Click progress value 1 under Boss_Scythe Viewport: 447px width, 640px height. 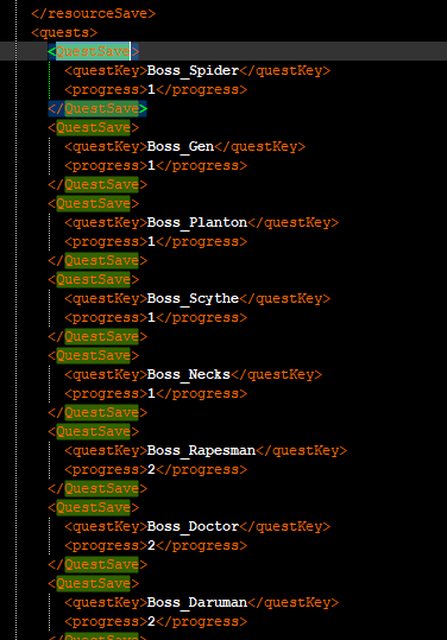click(151, 317)
